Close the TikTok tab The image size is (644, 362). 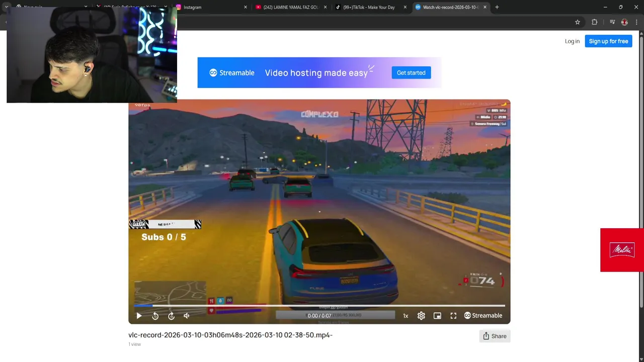click(405, 7)
